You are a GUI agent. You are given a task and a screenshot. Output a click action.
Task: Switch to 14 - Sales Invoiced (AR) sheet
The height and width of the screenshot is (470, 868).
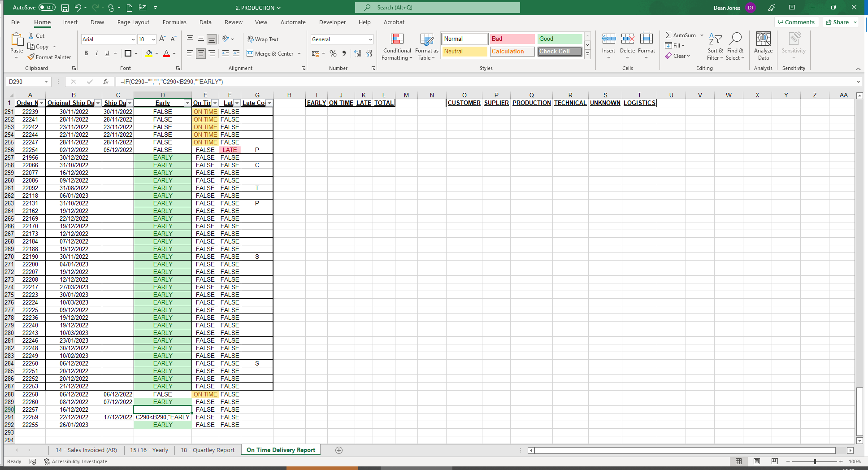click(x=86, y=450)
